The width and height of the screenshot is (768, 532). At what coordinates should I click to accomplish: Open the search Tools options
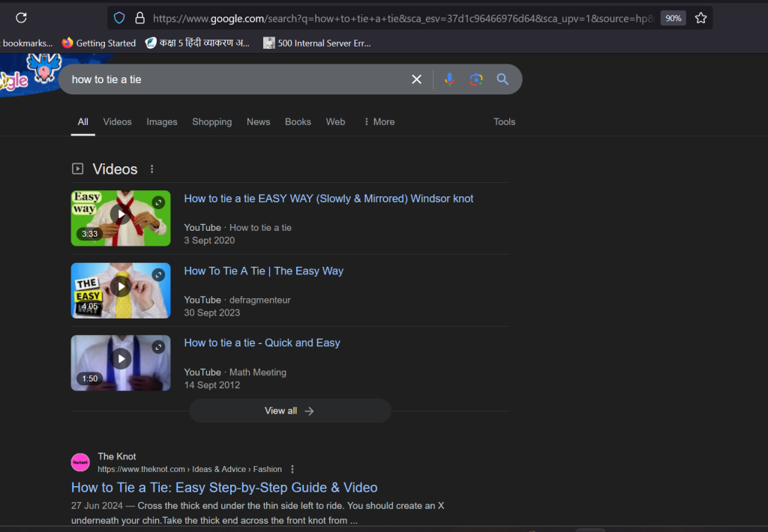(x=504, y=122)
